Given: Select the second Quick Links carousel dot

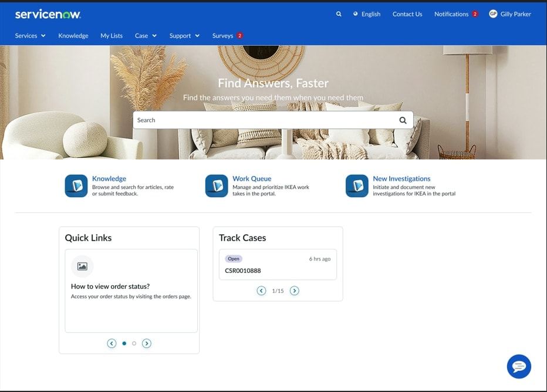Looking at the screenshot, I should click(x=134, y=343).
